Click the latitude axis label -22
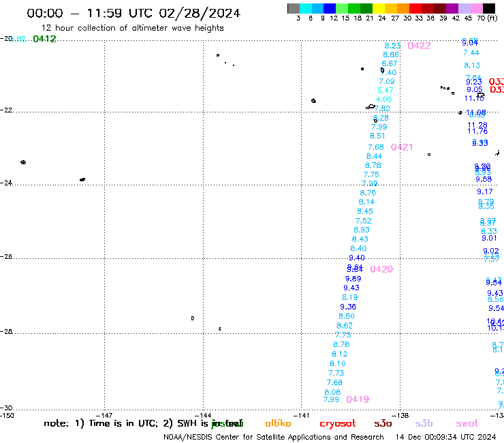The image size is (504, 443). tap(6, 110)
